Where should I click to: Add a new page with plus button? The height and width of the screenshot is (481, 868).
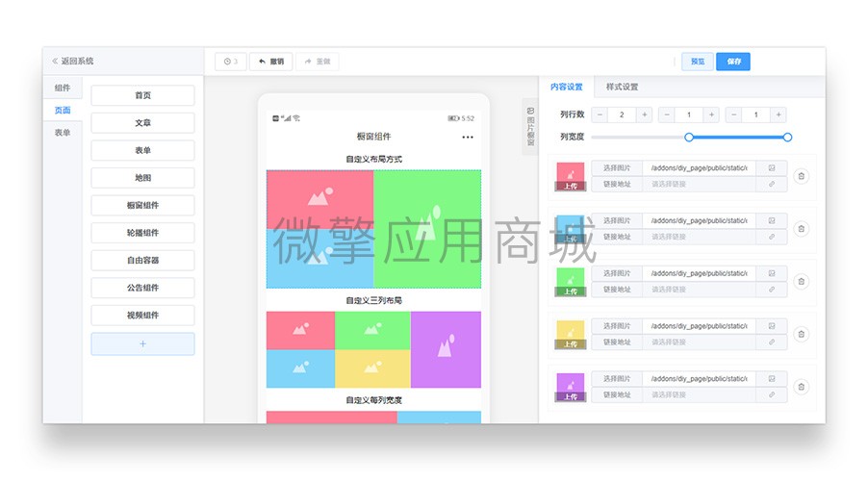[142, 343]
